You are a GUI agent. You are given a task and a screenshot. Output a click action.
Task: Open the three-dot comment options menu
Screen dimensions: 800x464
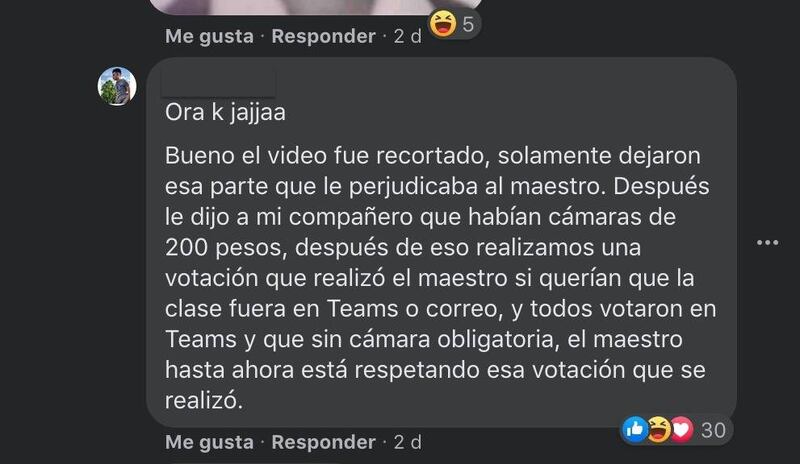[x=767, y=242]
